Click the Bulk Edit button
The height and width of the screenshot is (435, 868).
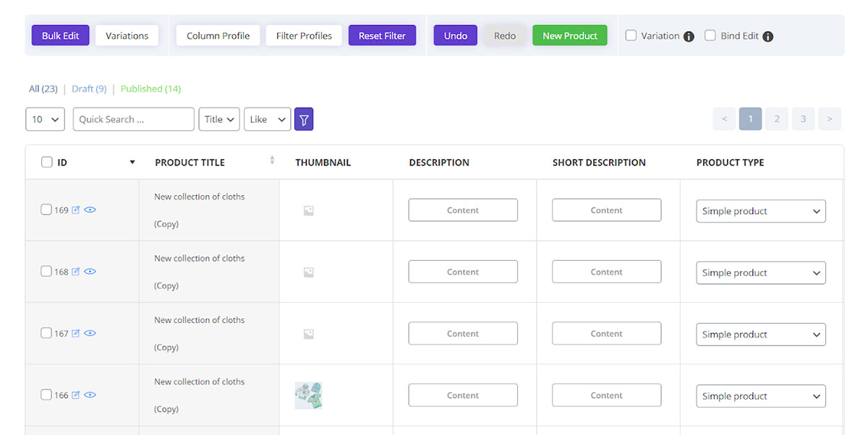click(x=61, y=35)
